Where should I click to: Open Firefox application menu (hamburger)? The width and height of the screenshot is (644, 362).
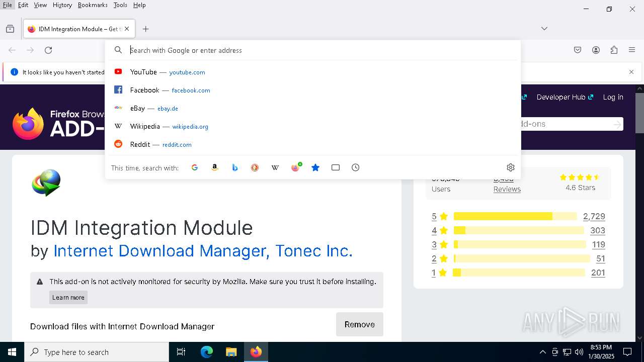point(632,50)
